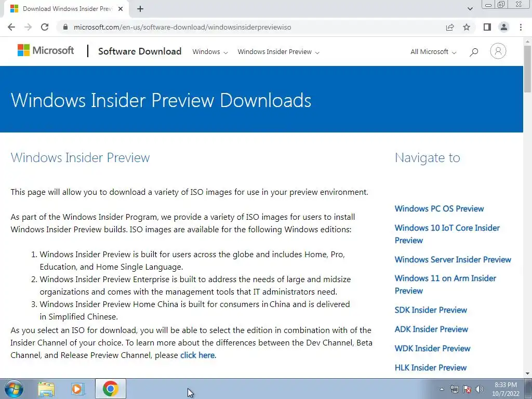Image resolution: width=532 pixels, height=399 pixels.
Task: Click the Action Center flag icon
Action: 467,389
